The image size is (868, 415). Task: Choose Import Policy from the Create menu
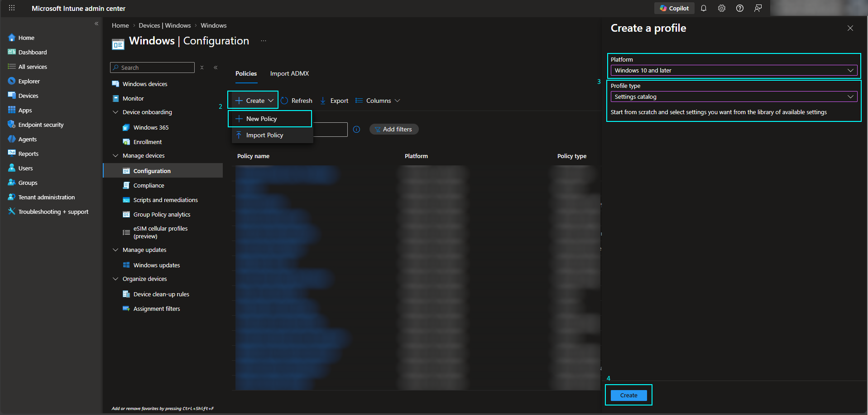pos(272,135)
